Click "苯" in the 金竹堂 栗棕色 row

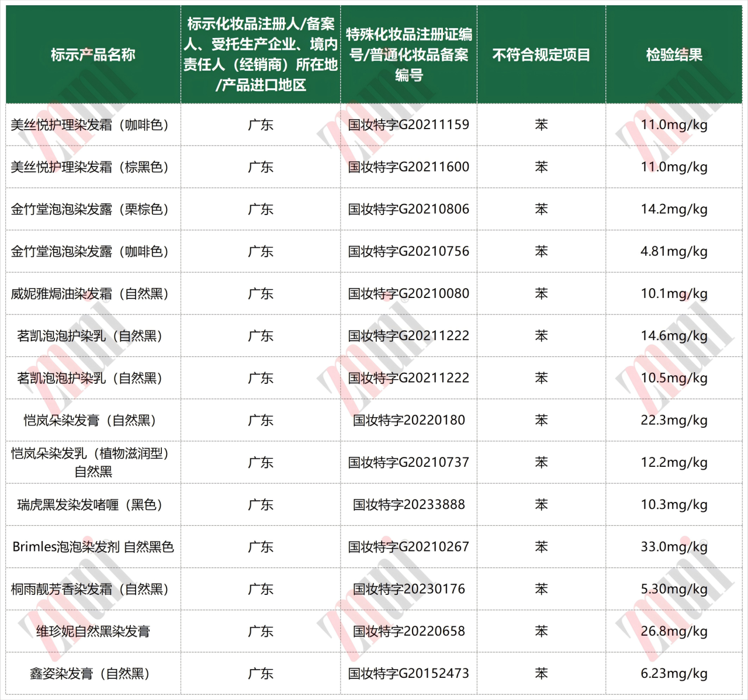(x=541, y=209)
